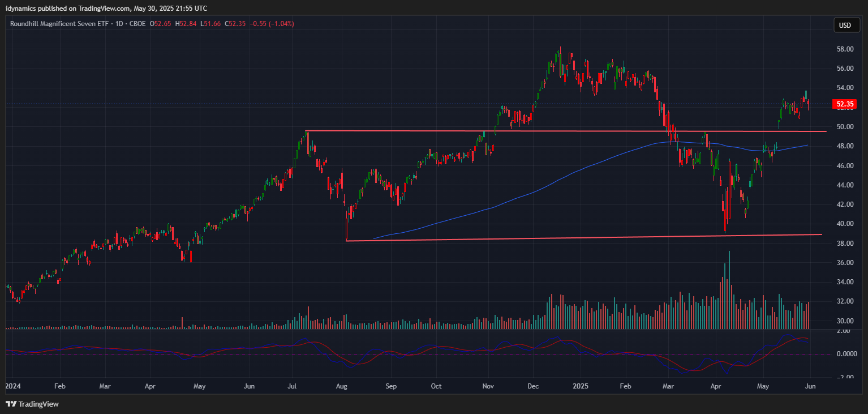Click the Aug time axis label
Viewport: 868px width, 414px height.
(x=342, y=387)
